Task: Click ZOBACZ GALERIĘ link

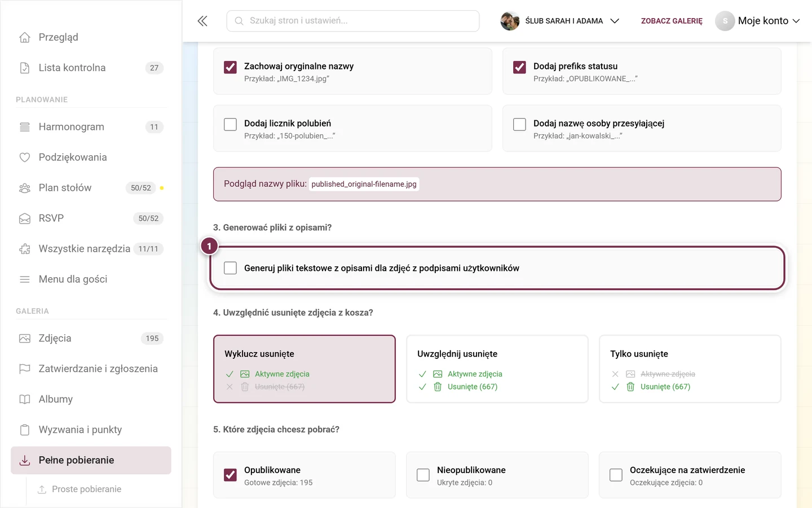Action: [x=672, y=21]
